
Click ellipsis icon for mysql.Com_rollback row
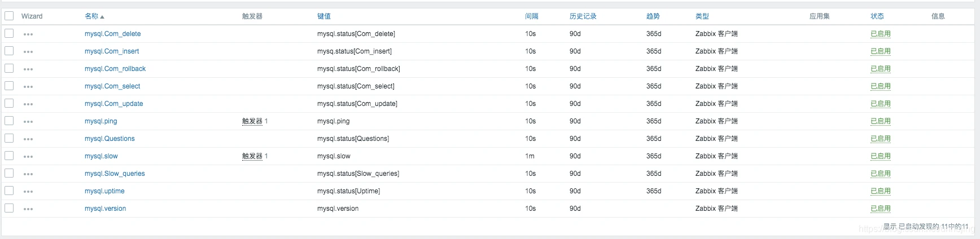point(28,69)
